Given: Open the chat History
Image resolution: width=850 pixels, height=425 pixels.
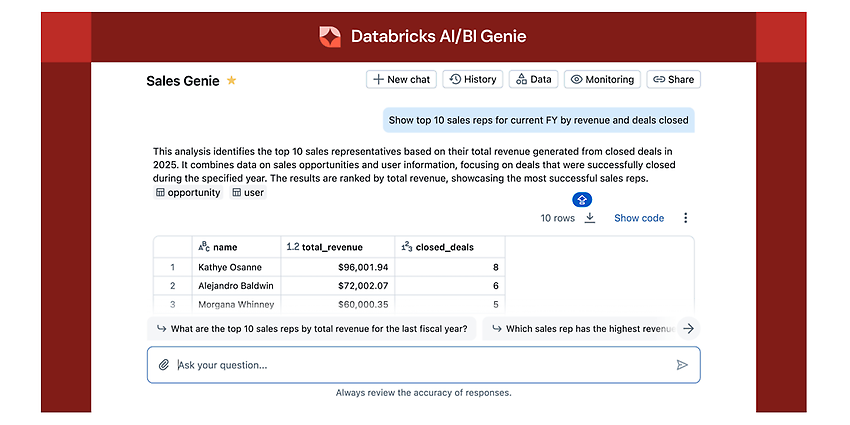Looking at the screenshot, I should click(473, 79).
